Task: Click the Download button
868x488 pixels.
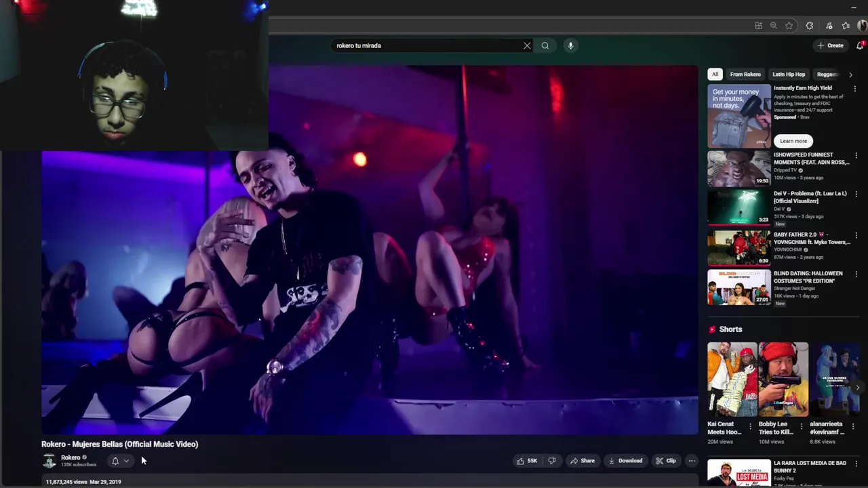Action: point(625,461)
